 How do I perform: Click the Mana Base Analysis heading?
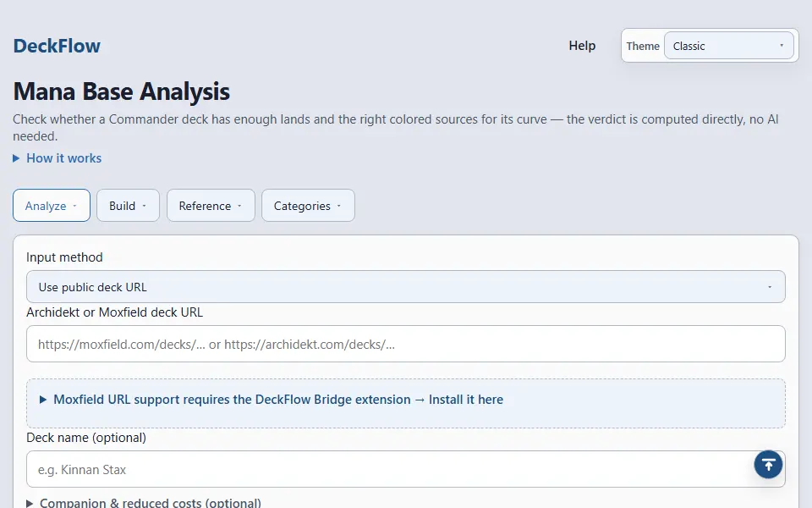[121, 91]
